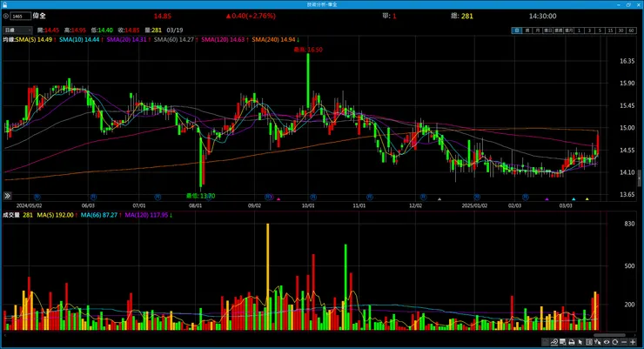The width and height of the screenshot is (644, 349).
Task: Click the 13.70 low-price label
Action: click(x=200, y=196)
